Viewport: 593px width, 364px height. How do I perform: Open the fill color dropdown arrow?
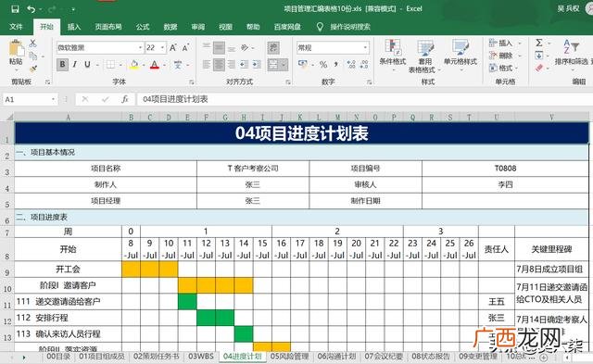pos(144,65)
